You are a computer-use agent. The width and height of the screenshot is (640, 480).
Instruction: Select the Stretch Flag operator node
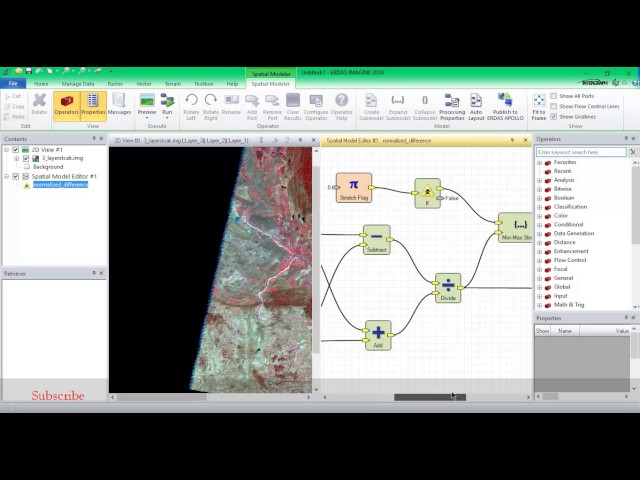[354, 187]
